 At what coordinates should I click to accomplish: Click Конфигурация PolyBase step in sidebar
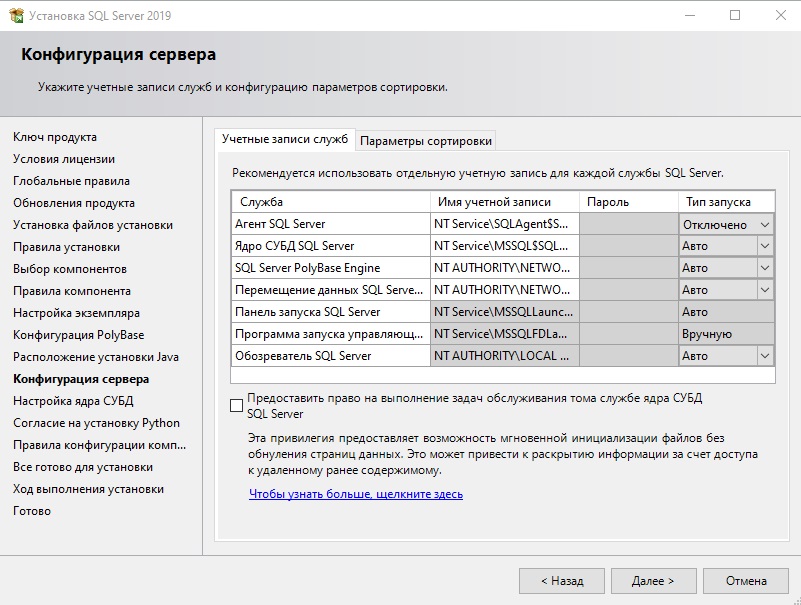[79, 335]
